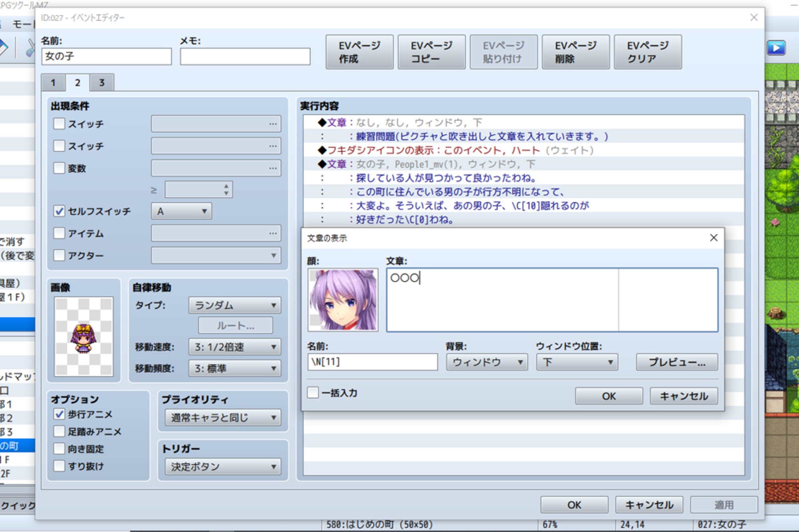Click the ellipsis on the first switch field
This screenshot has height=532, width=799.
pos(273,124)
